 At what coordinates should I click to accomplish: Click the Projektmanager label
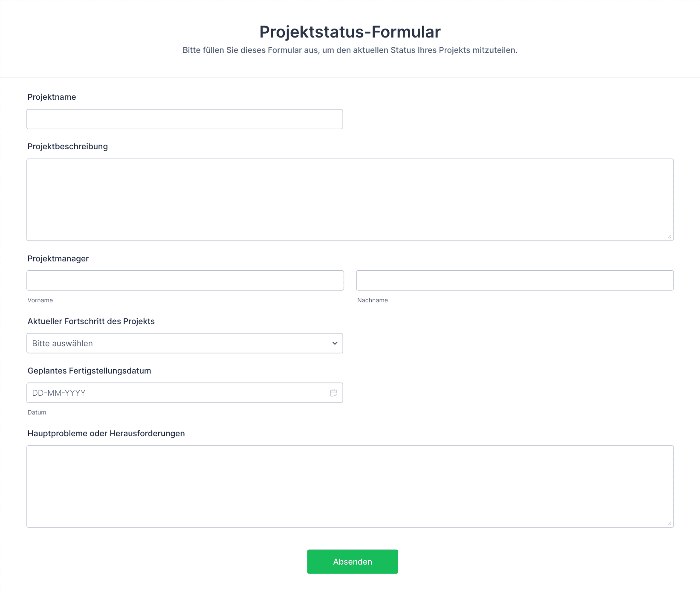click(58, 258)
